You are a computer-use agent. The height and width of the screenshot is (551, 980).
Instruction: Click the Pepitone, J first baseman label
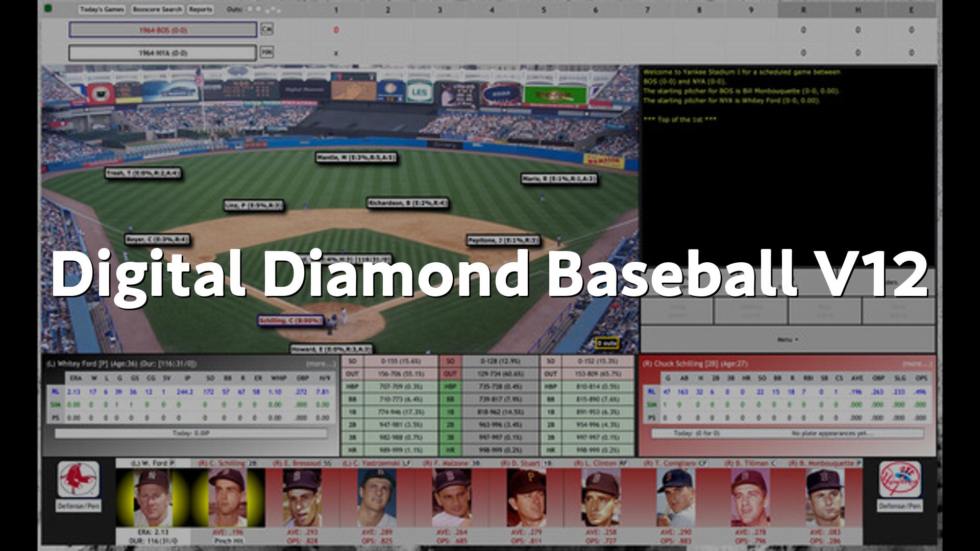(x=503, y=240)
